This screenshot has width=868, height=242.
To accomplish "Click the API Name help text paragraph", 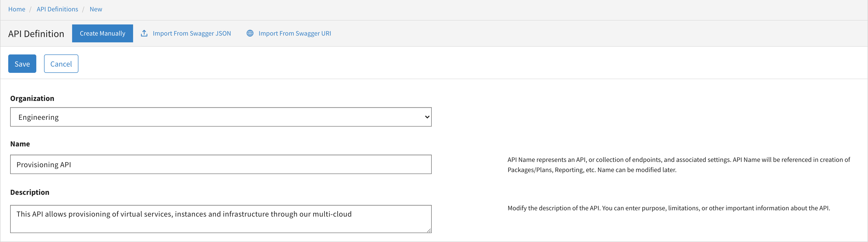I will point(679,165).
